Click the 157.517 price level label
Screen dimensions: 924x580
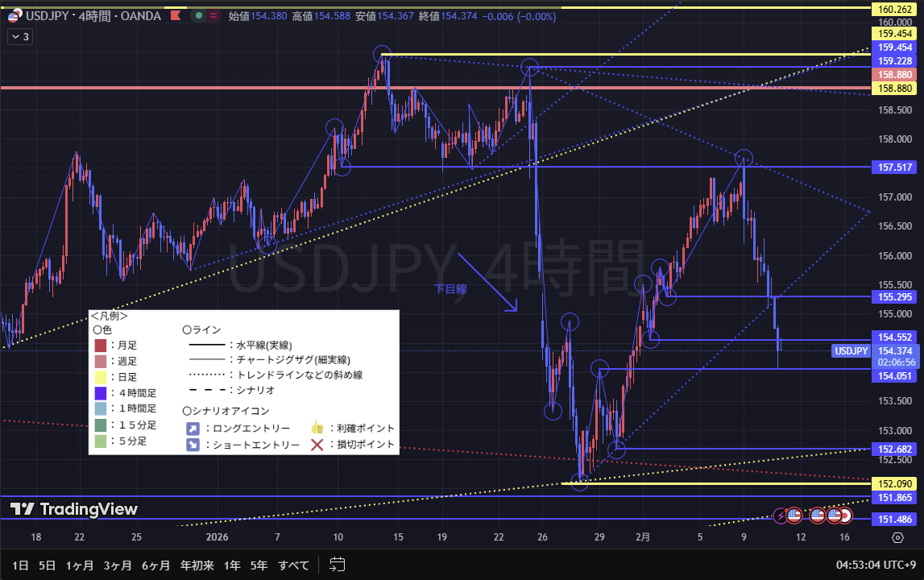tap(896, 167)
